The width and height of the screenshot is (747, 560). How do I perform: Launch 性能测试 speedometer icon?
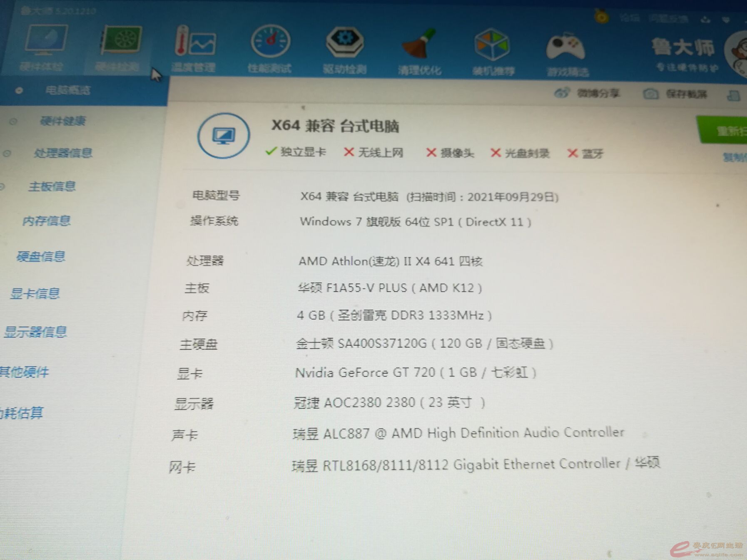[270, 42]
